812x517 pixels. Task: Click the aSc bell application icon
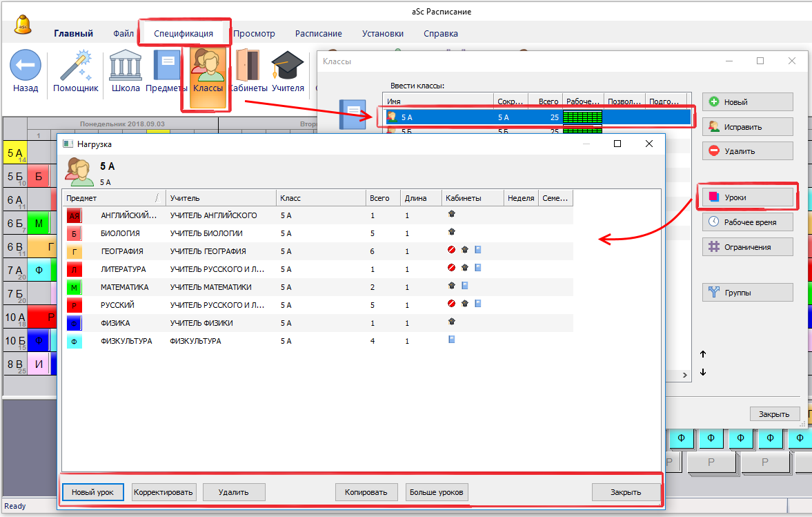click(x=23, y=24)
